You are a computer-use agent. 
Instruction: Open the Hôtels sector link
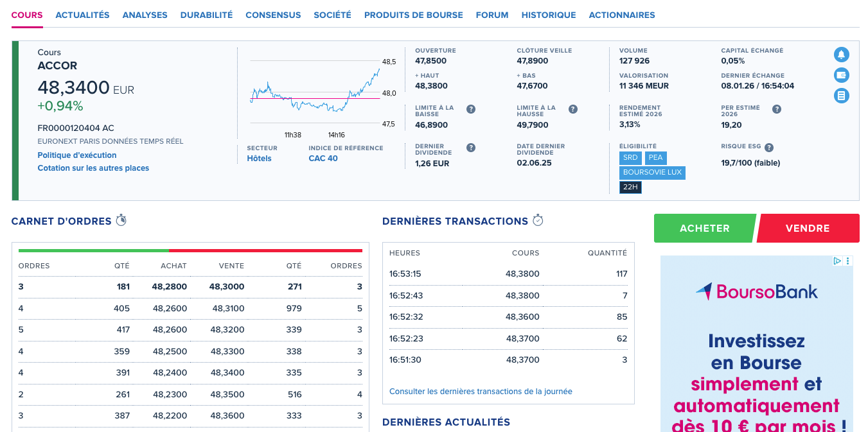259,159
